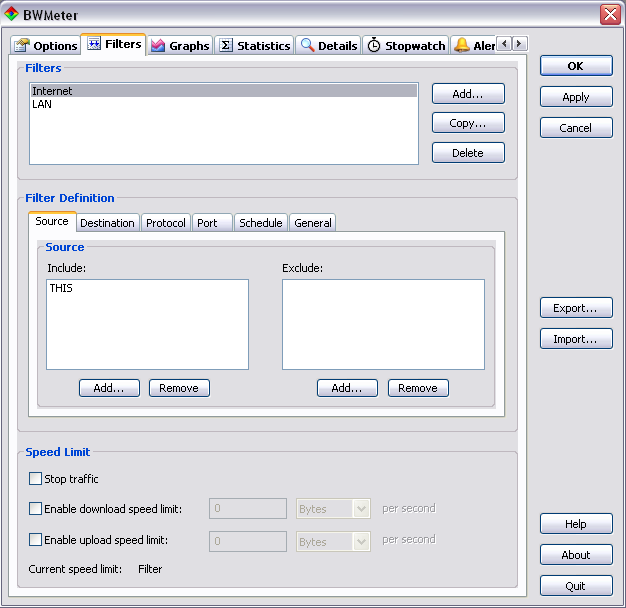The height and width of the screenshot is (608, 626).
Task: Open the Schedule filter tab
Action: pos(260,223)
